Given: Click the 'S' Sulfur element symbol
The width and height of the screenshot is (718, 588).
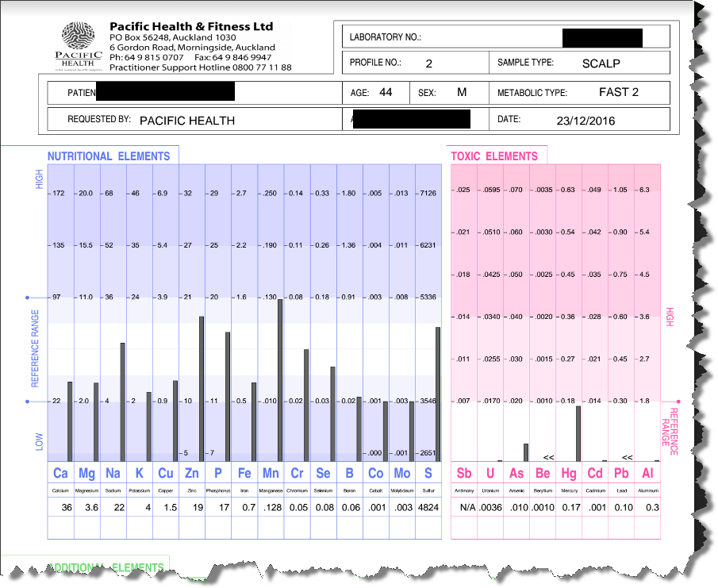Looking at the screenshot, I should [428, 473].
